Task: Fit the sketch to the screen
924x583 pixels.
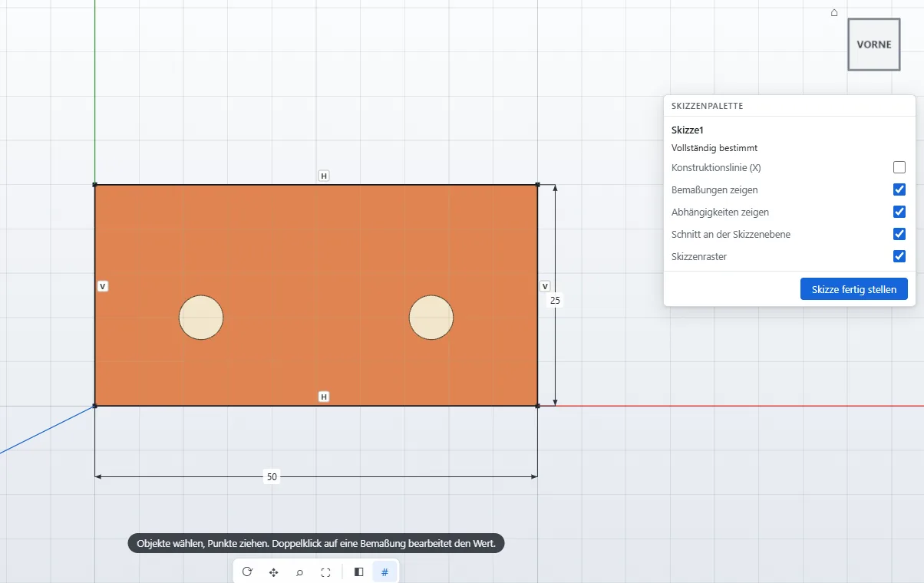Action: (x=325, y=571)
